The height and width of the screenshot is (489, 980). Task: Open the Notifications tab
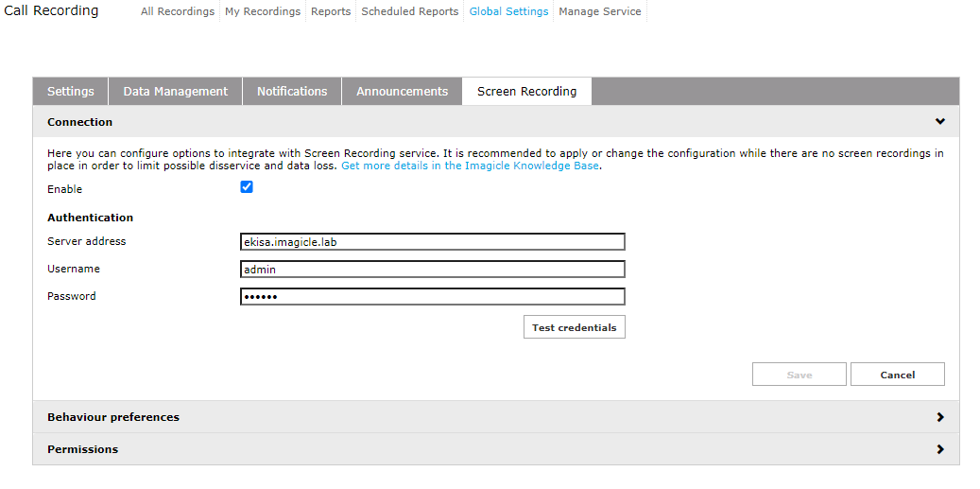pyautogui.click(x=292, y=92)
